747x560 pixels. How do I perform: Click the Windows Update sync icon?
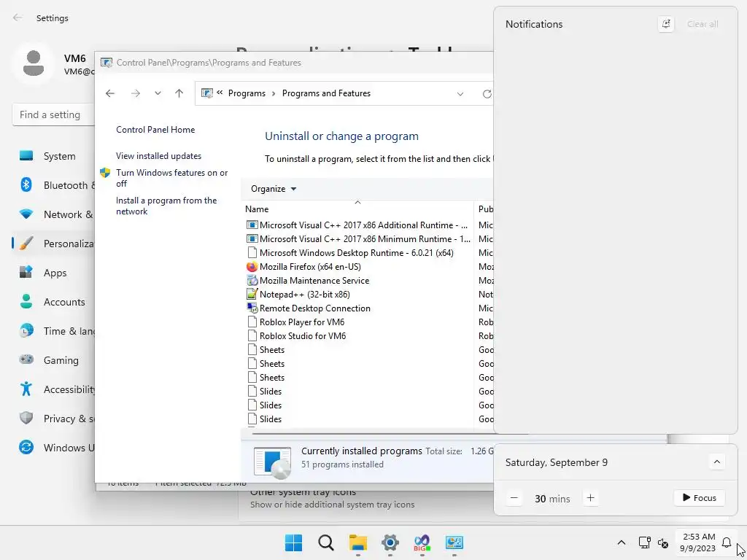pyautogui.click(x=26, y=447)
